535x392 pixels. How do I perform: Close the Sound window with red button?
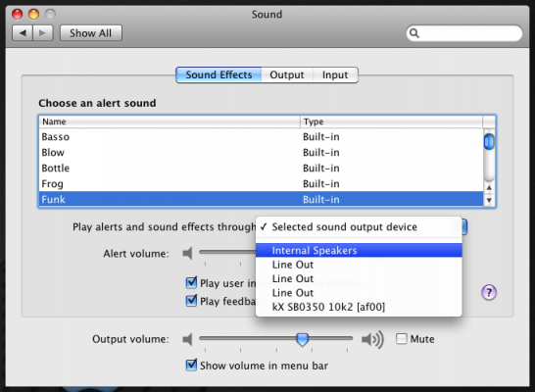(17, 14)
